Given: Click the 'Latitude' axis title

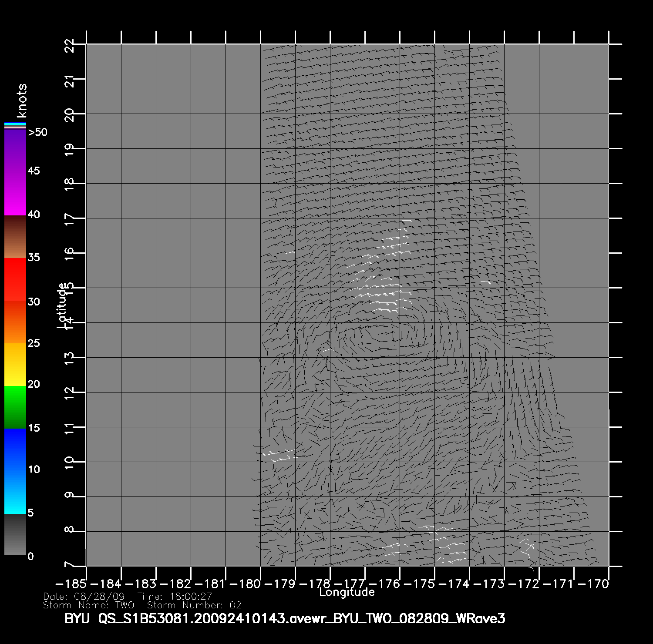Looking at the screenshot, I should (x=62, y=305).
